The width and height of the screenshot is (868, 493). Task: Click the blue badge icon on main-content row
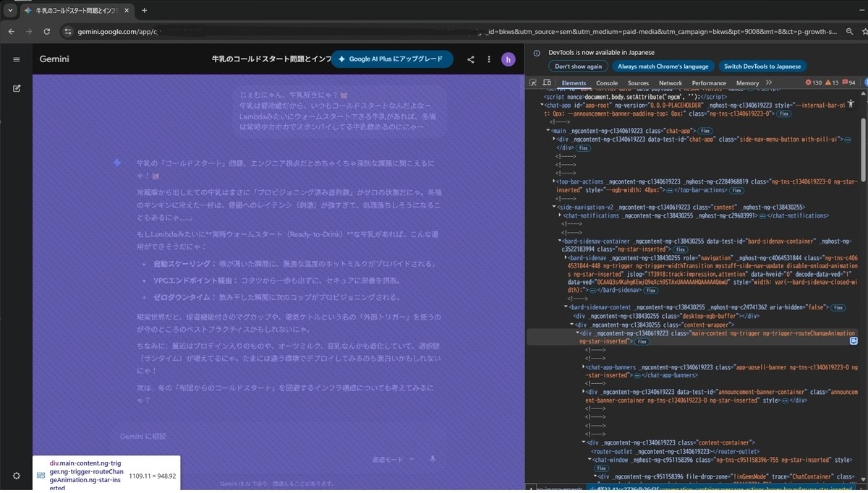pyautogui.click(x=854, y=340)
